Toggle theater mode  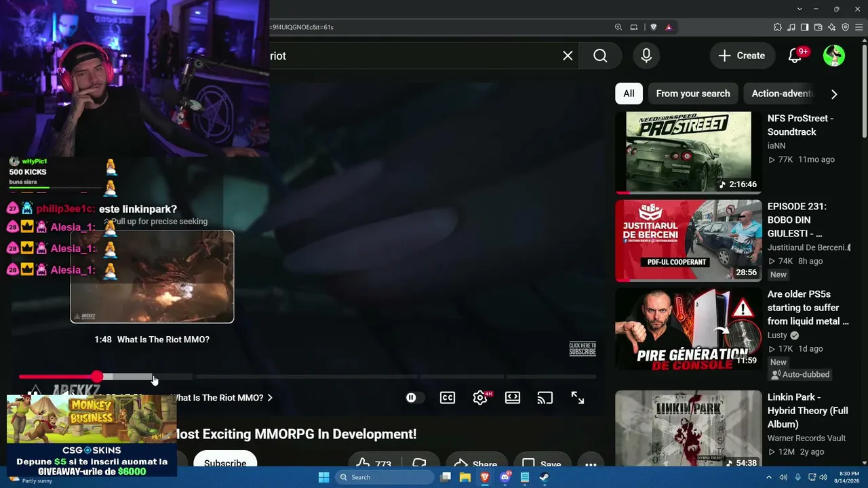513,398
